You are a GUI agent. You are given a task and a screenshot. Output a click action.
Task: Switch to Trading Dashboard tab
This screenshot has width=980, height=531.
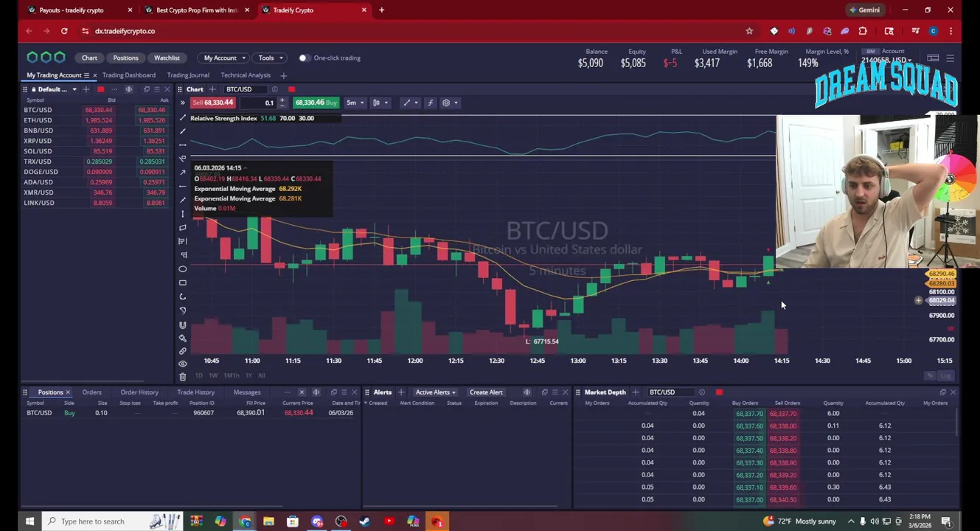pos(129,75)
